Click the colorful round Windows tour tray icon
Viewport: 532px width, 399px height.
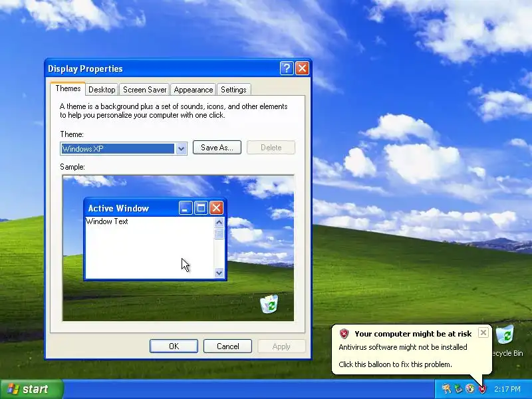click(470, 388)
